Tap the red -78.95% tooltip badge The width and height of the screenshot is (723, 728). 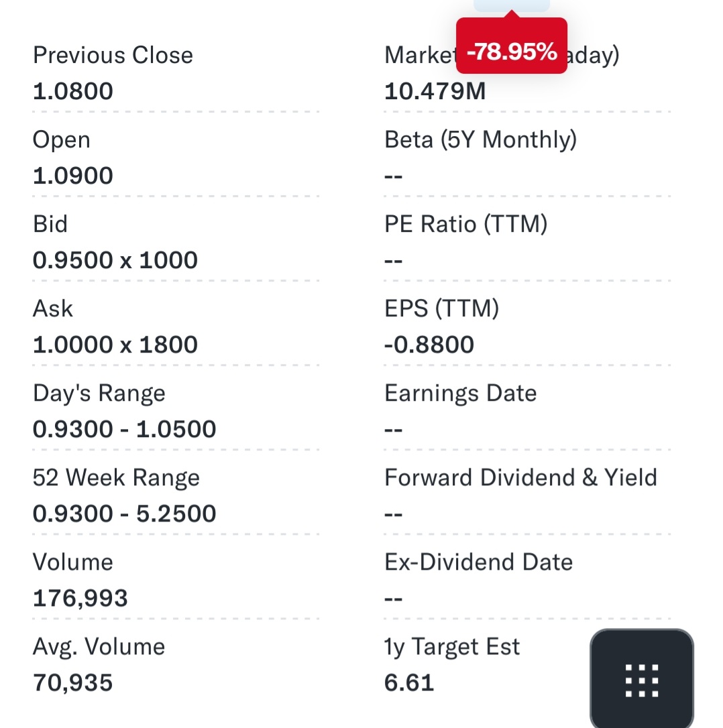[x=511, y=52]
